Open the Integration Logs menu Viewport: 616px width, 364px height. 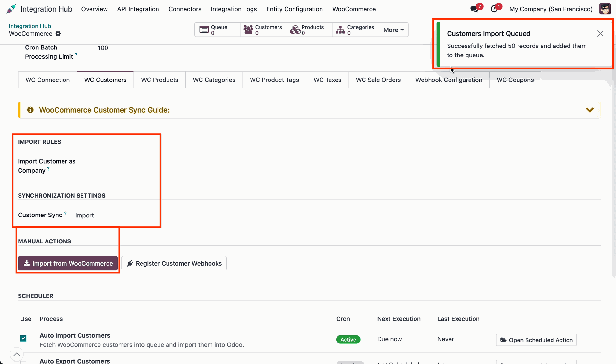pos(234,9)
